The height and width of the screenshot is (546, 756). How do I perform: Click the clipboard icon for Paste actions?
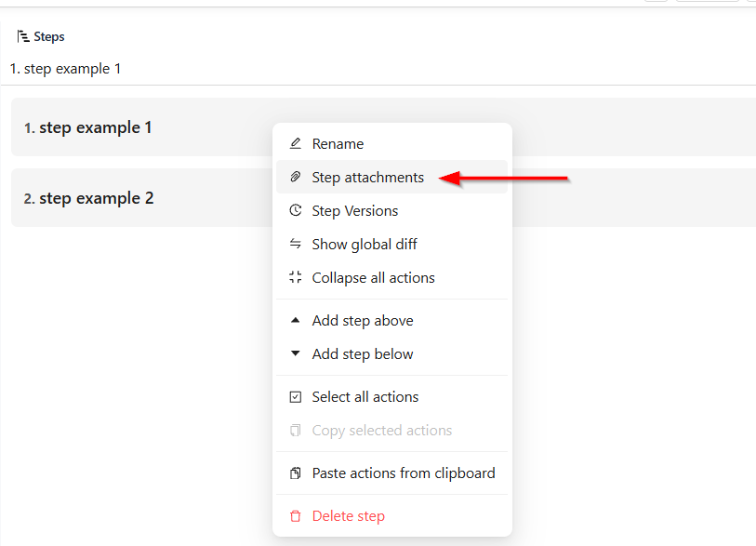(295, 473)
